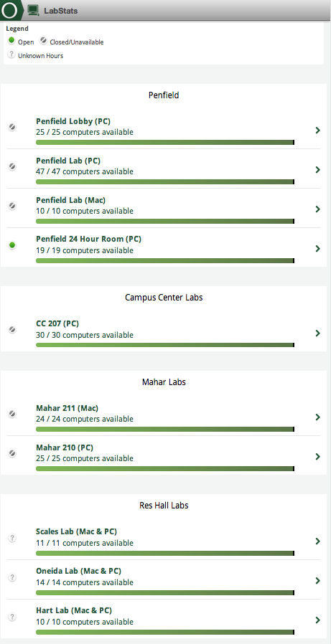Expand Penfield Lobby (PC) using its right chevron

click(x=317, y=131)
